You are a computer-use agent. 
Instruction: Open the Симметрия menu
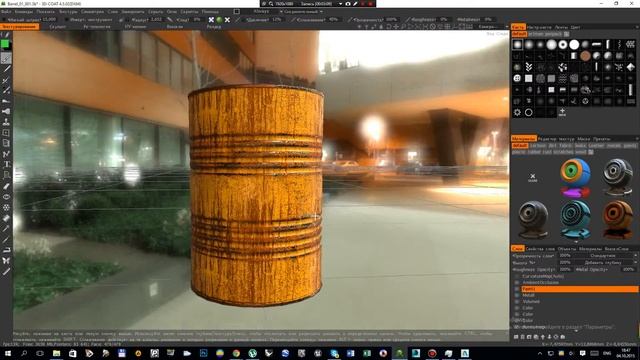tap(92, 11)
